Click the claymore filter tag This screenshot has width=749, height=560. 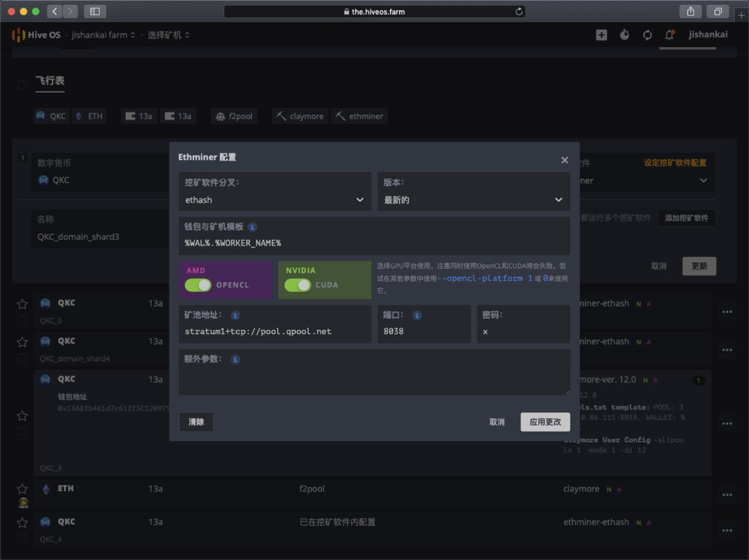(x=300, y=116)
